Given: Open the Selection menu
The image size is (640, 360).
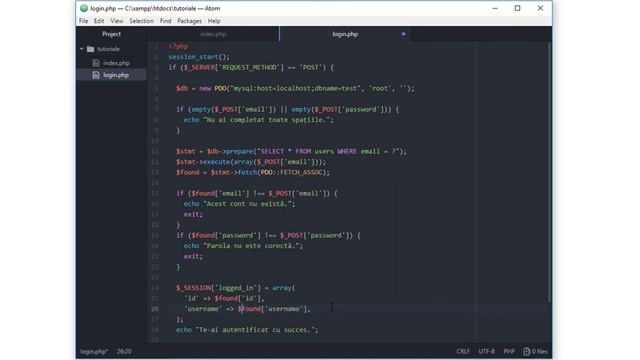Looking at the screenshot, I should point(141,21).
